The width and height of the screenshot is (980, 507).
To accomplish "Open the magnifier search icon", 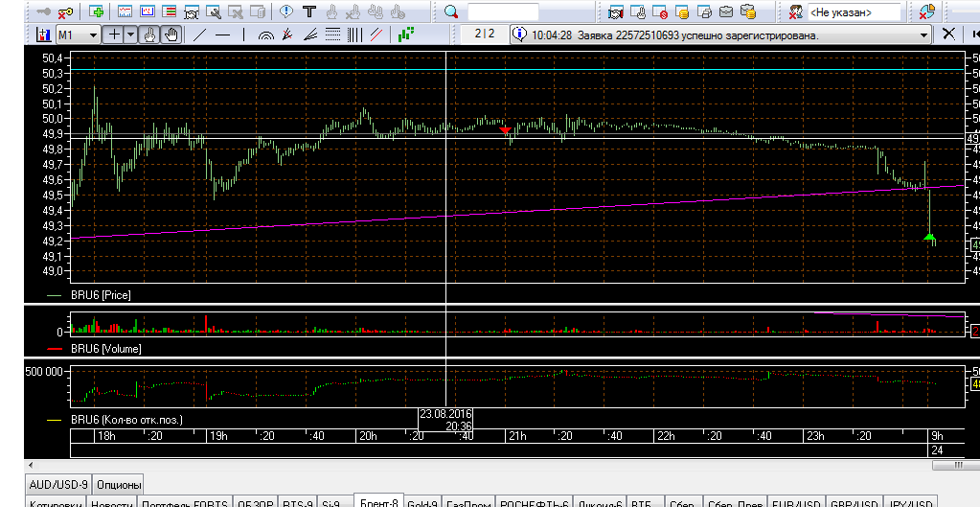I will [451, 12].
